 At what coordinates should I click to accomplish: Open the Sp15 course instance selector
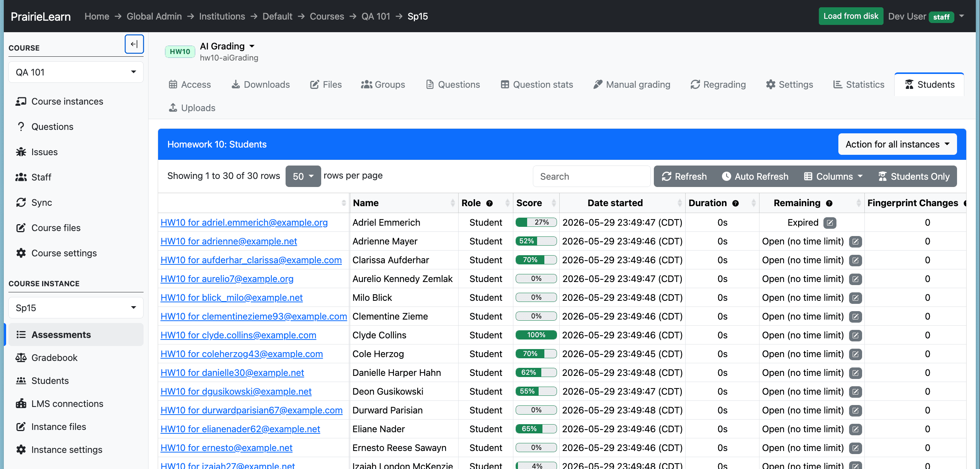(x=76, y=308)
